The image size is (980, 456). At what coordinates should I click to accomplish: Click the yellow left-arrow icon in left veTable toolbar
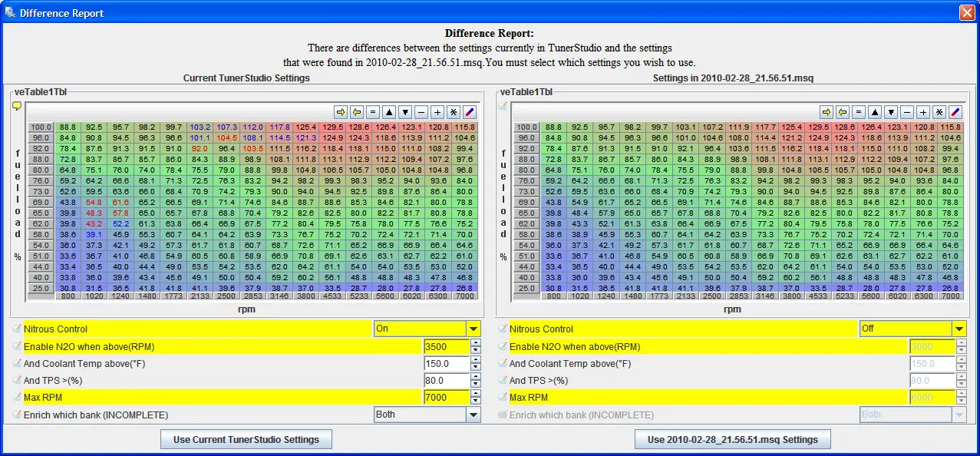pyautogui.click(x=357, y=111)
